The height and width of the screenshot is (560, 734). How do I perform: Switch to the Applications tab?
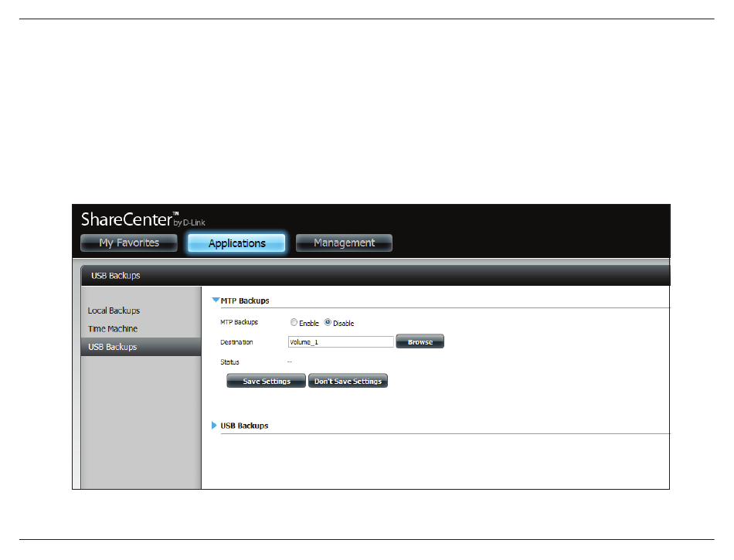click(236, 243)
